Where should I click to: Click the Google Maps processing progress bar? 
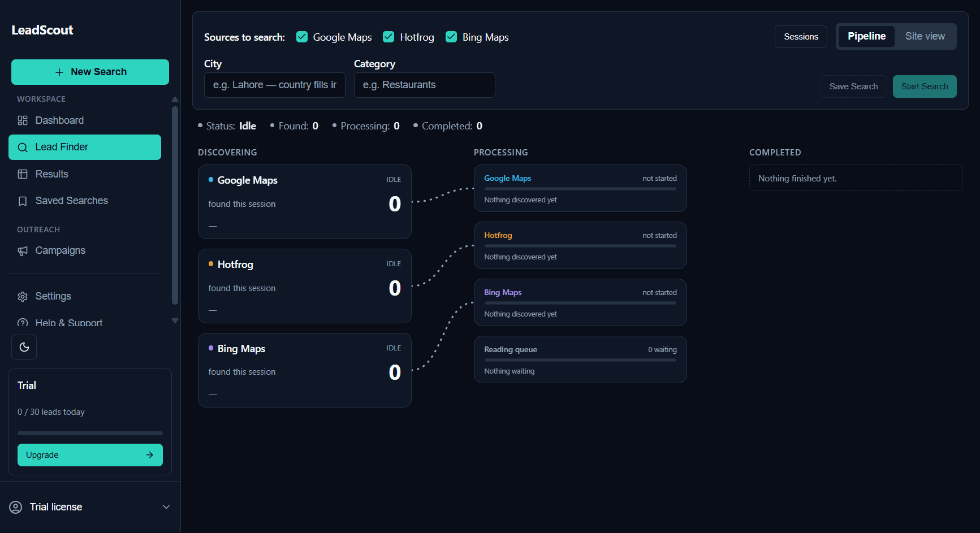(580, 189)
